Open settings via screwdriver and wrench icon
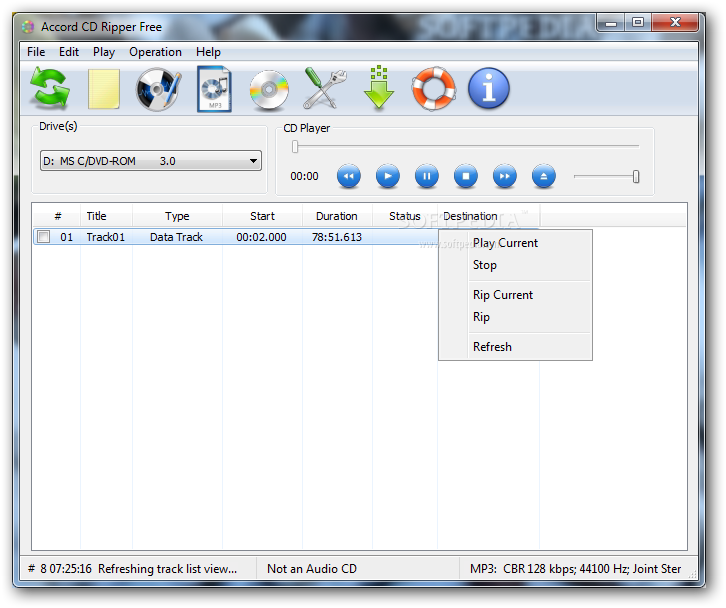Screen dimensions: 726x608 click(x=325, y=88)
